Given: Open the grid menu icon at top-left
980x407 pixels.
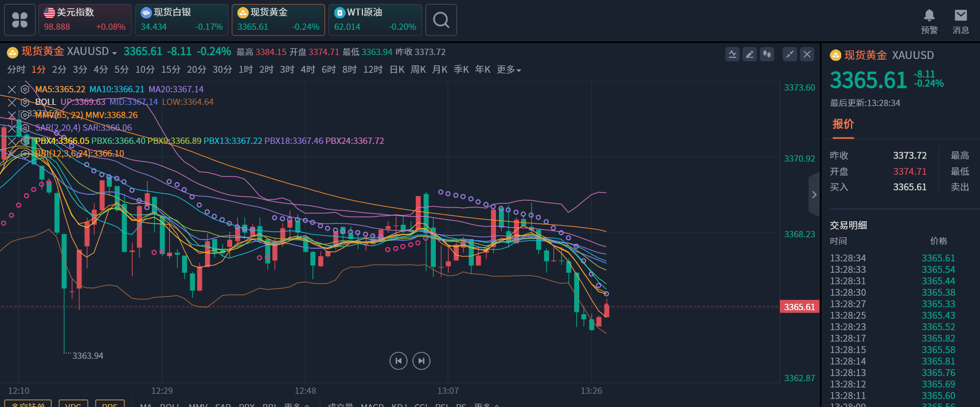Looking at the screenshot, I should 19,20.
